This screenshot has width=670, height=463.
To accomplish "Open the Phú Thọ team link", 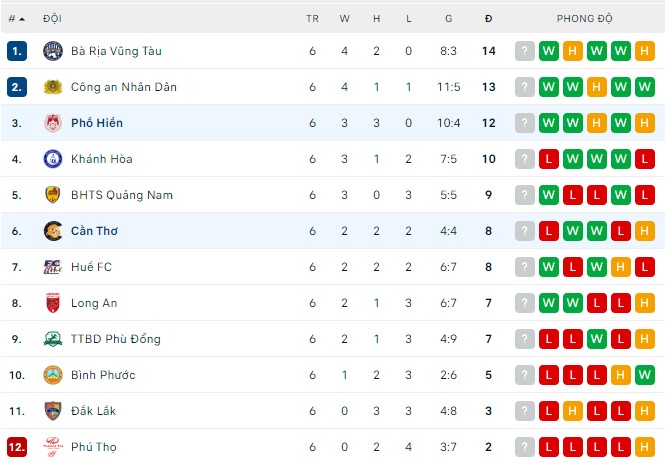I will pyautogui.click(x=95, y=447).
